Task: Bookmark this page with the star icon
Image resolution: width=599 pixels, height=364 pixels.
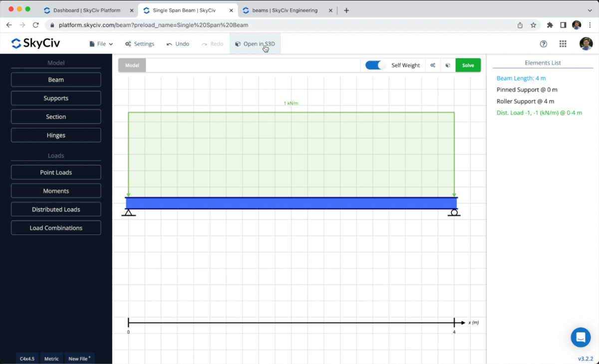Action: coord(533,25)
